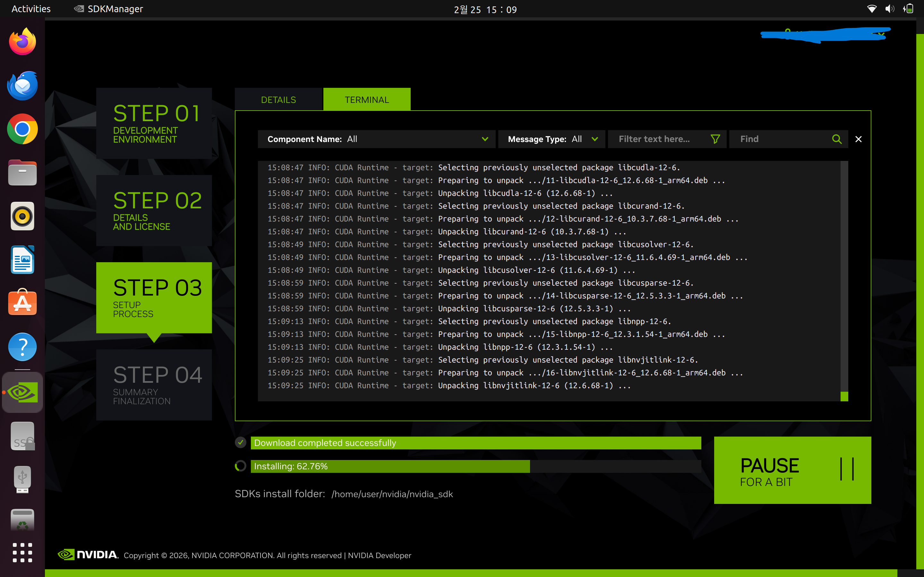The image size is (924, 577).
Task: Open the system volume menu
Action: (x=889, y=9)
